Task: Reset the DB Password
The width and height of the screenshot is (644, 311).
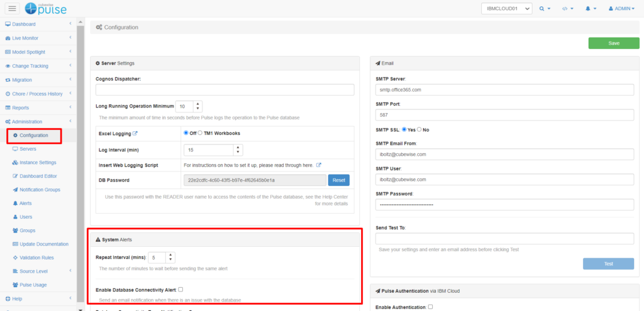Action: click(x=338, y=180)
